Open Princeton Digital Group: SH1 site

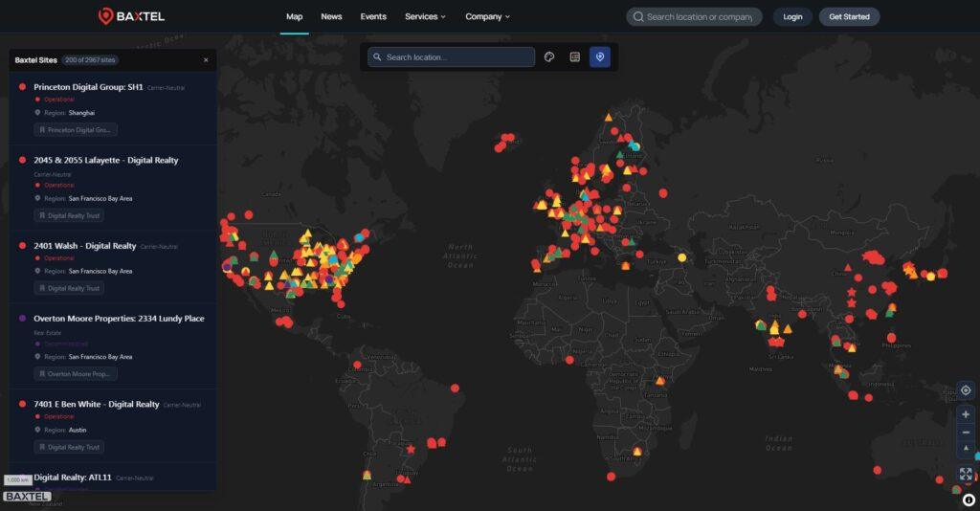pos(88,87)
